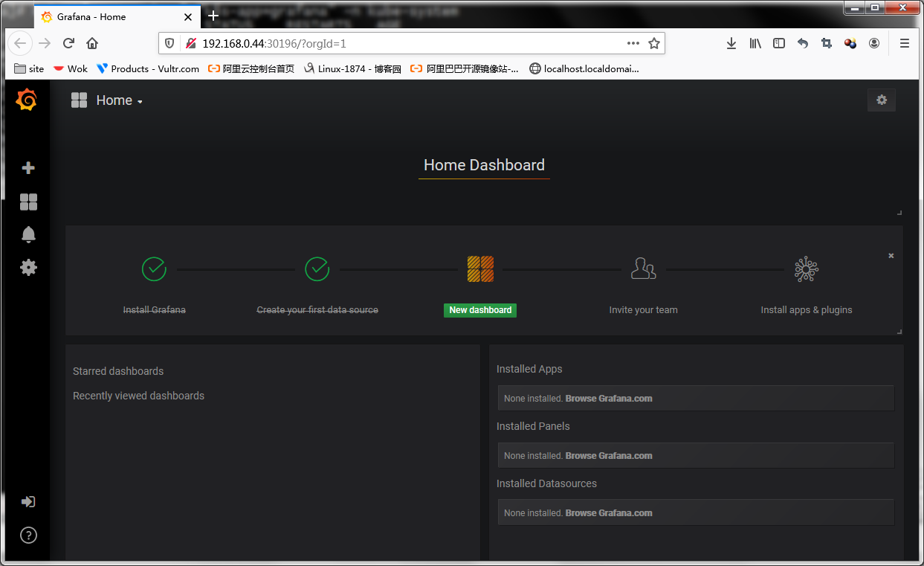Click the New dashboard green button
924x566 pixels.
point(480,310)
